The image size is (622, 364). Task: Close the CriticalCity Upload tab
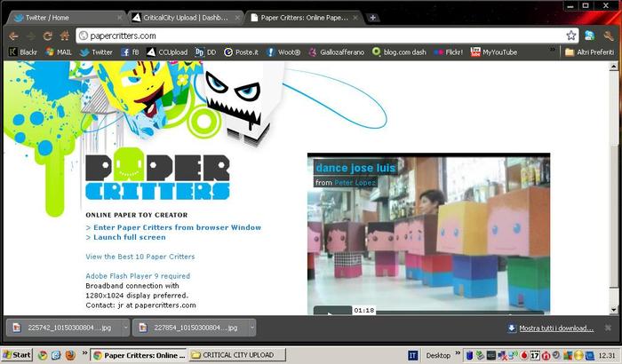[237, 18]
